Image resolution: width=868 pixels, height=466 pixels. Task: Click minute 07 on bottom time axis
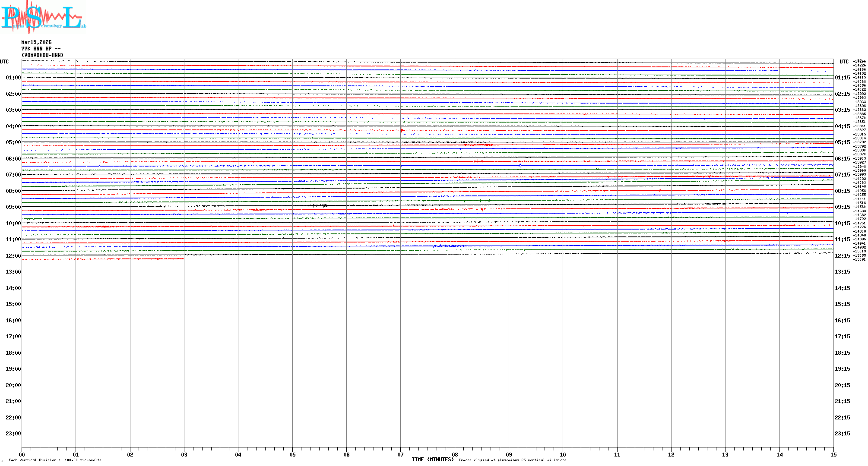click(400, 454)
